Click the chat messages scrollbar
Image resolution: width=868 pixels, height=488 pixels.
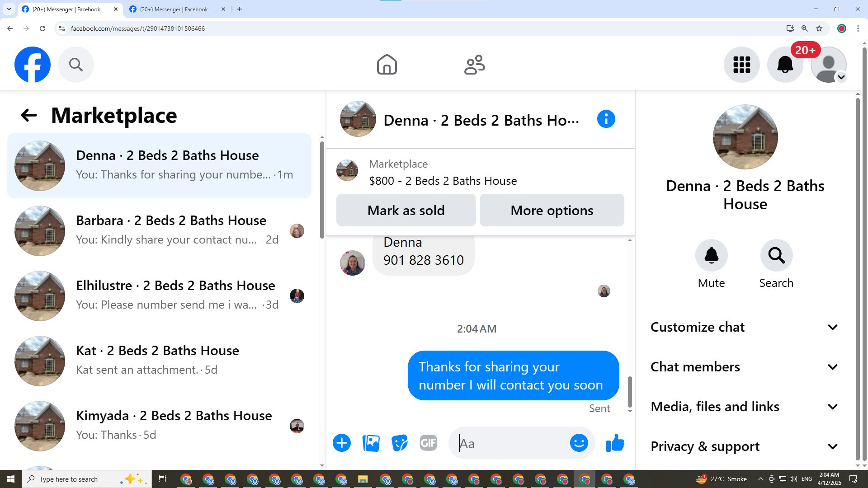(630, 391)
